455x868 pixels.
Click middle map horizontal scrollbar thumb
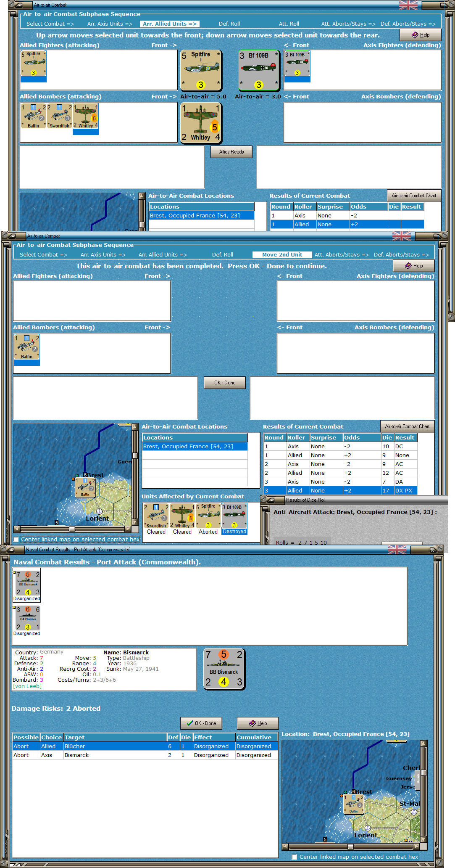point(72,529)
